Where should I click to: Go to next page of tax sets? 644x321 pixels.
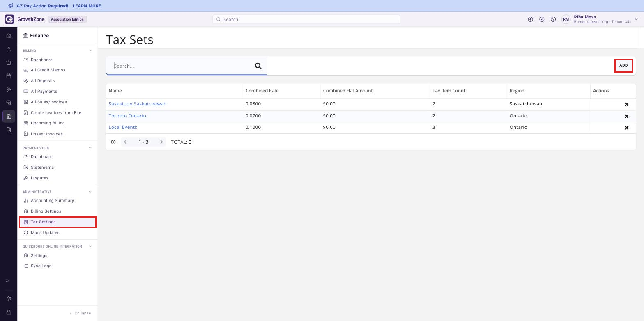pyautogui.click(x=161, y=142)
